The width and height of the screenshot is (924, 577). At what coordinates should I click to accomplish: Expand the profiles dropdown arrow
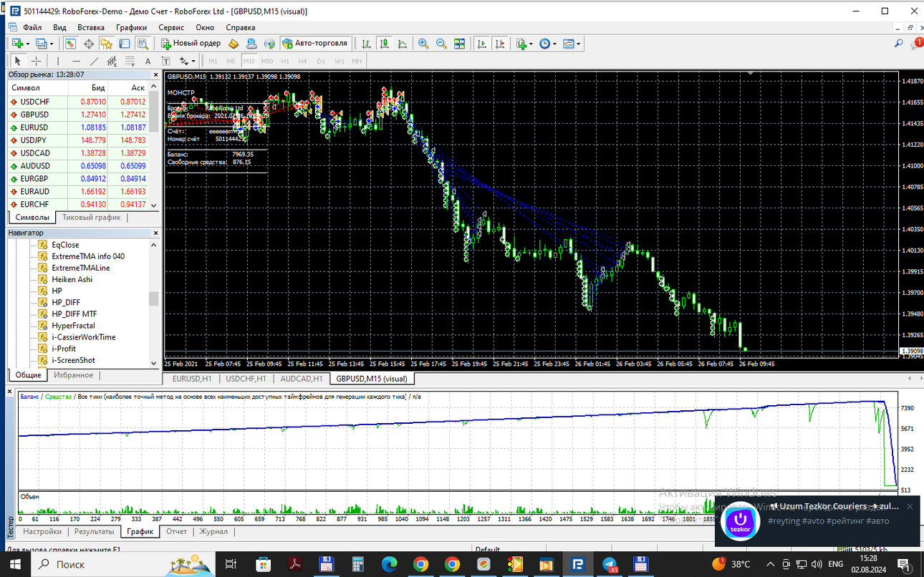pos(52,44)
